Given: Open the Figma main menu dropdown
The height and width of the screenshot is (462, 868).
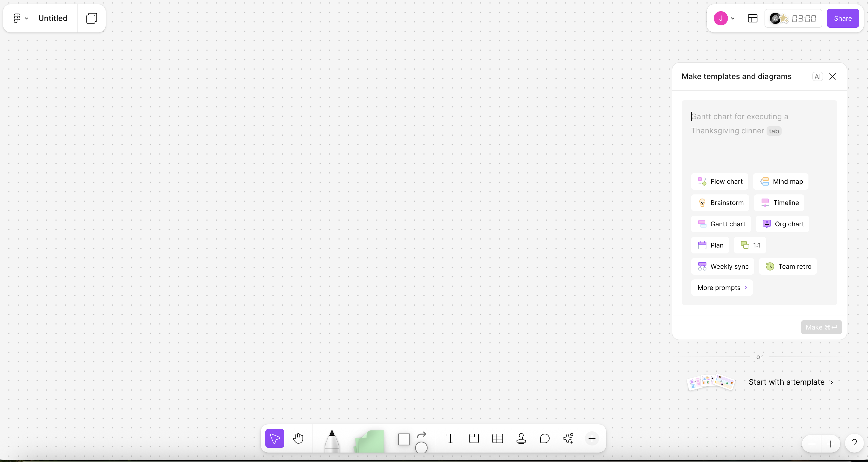Looking at the screenshot, I should (x=20, y=18).
